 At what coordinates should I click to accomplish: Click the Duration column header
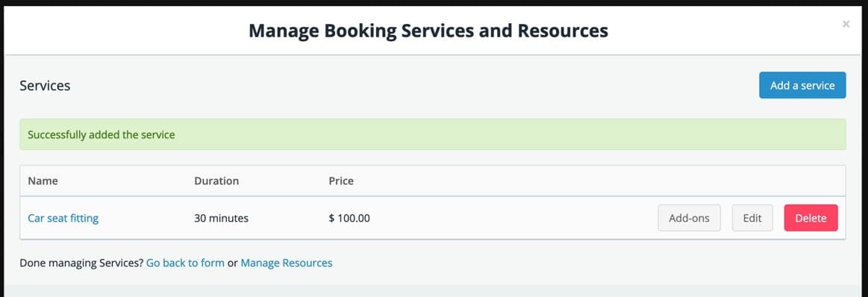pyautogui.click(x=216, y=181)
